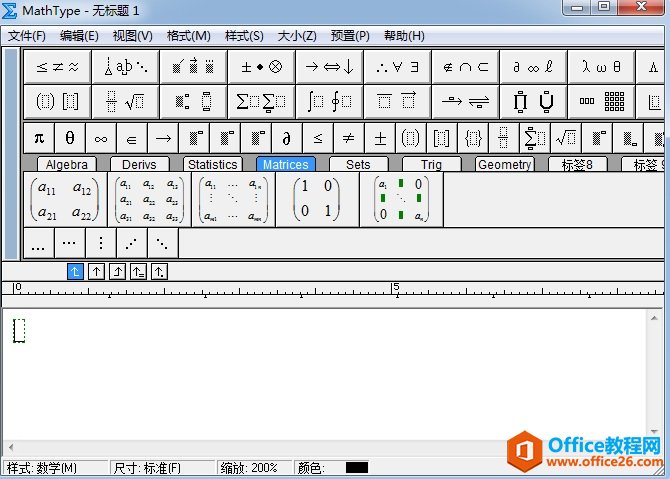Switch to the Algebra tab

67,165
